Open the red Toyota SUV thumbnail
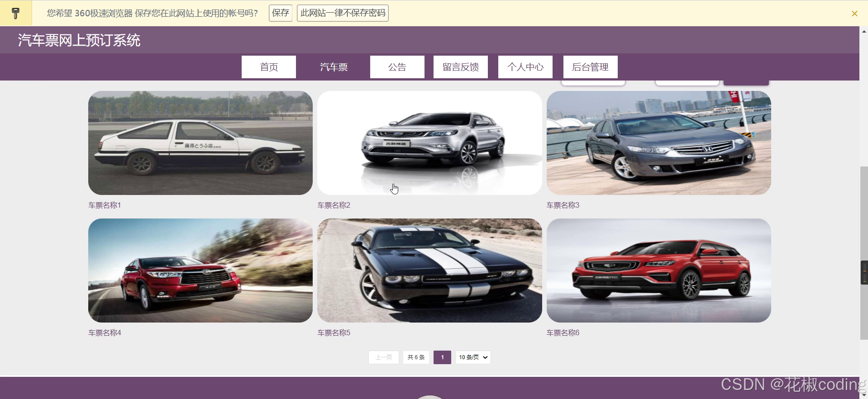Image resolution: width=868 pixels, height=399 pixels. coord(200,271)
